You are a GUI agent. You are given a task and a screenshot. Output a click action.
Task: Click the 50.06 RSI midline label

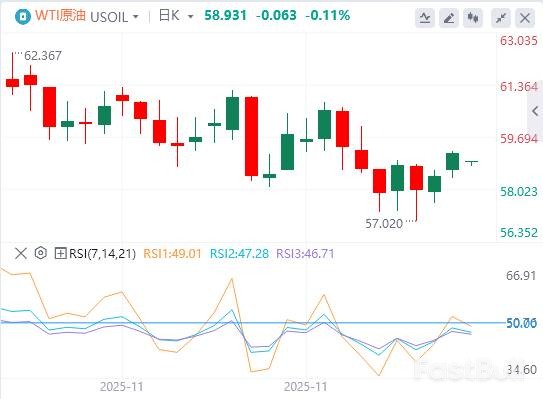[x=521, y=323]
